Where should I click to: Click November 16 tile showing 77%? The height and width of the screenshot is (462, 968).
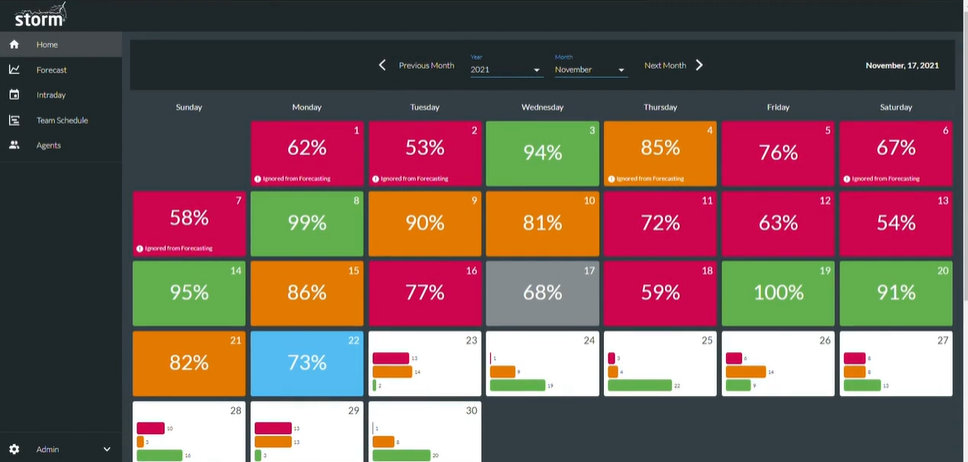[425, 293]
